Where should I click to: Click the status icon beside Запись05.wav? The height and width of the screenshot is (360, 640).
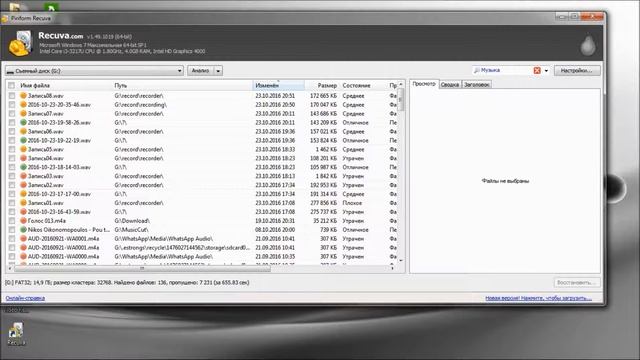click(x=23, y=149)
